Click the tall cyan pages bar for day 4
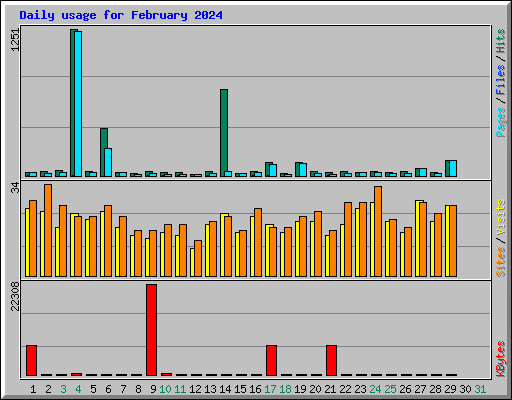The image size is (512, 400). click(78, 104)
